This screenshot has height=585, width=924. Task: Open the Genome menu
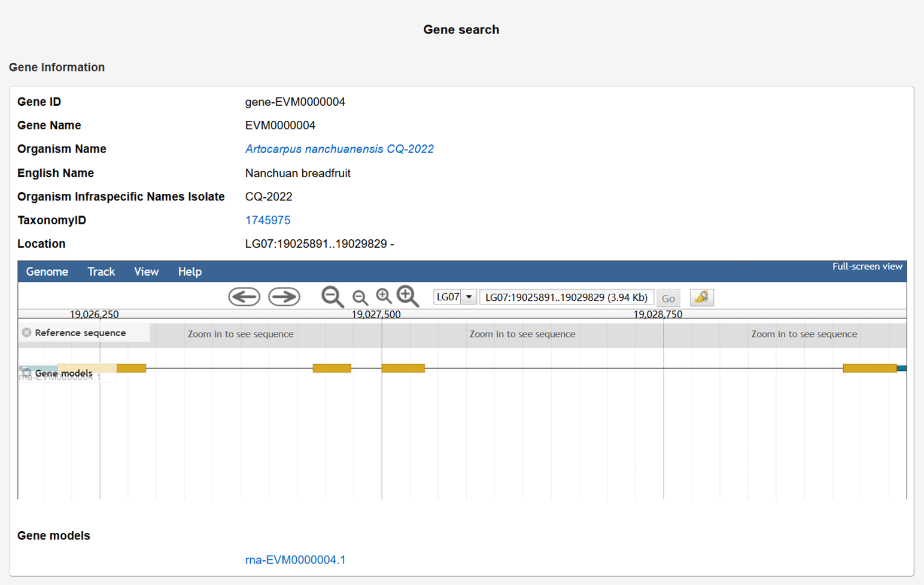tap(47, 272)
